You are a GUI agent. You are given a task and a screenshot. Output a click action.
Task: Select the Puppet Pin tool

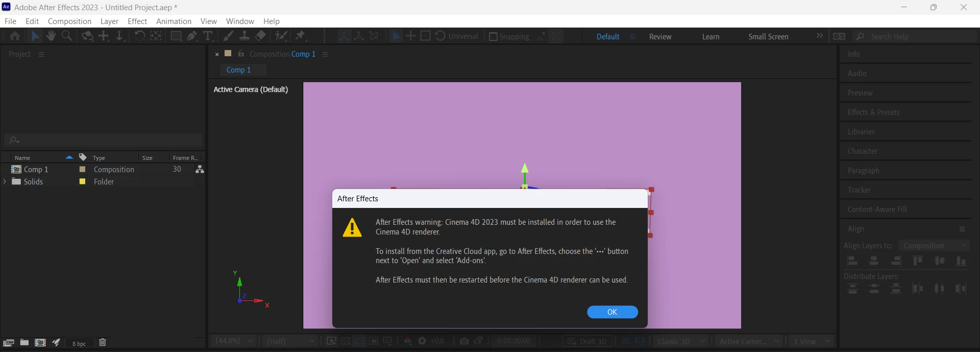point(301,36)
